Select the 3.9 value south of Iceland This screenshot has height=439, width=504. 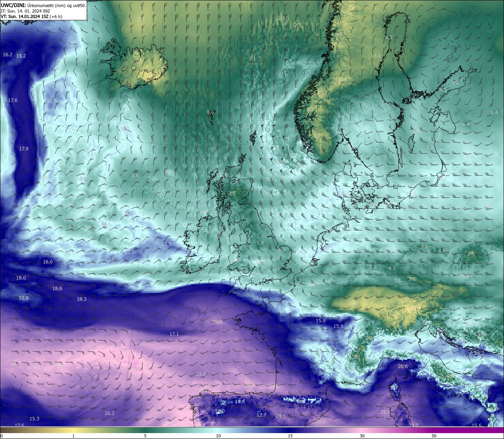210,113
